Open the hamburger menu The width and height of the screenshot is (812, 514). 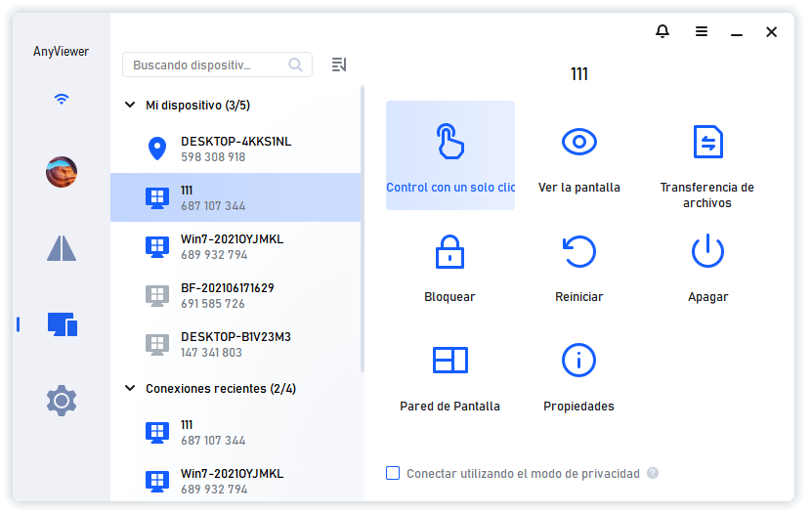click(702, 31)
